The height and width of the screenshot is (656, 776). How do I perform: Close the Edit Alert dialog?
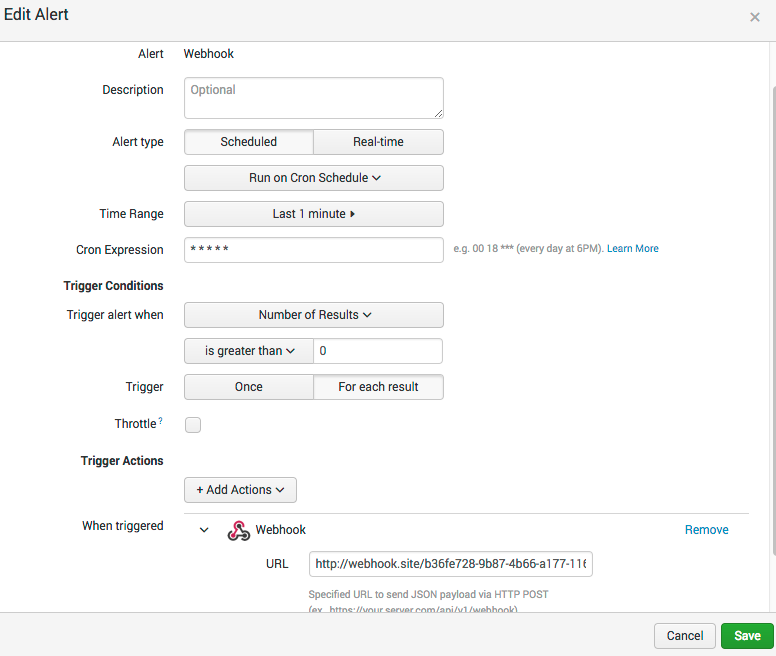click(755, 17)
